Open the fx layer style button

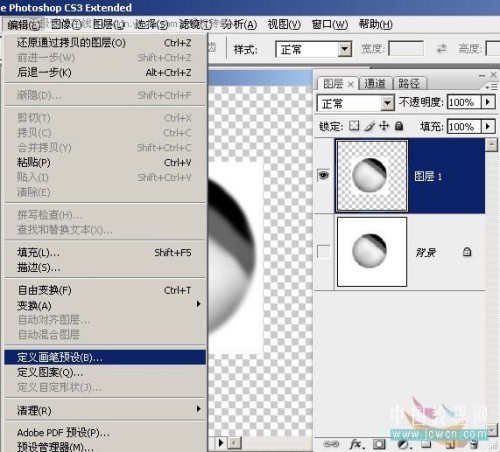tap(356, 444)
